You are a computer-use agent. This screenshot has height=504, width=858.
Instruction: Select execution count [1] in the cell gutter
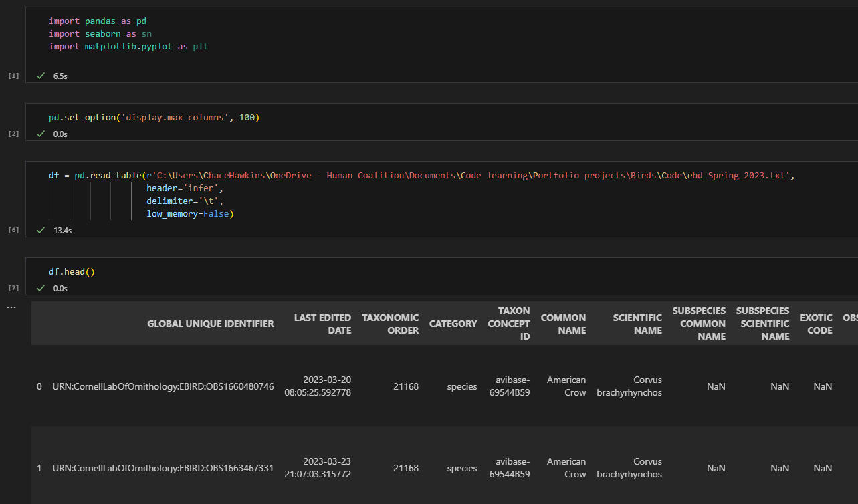pos(13,75)
